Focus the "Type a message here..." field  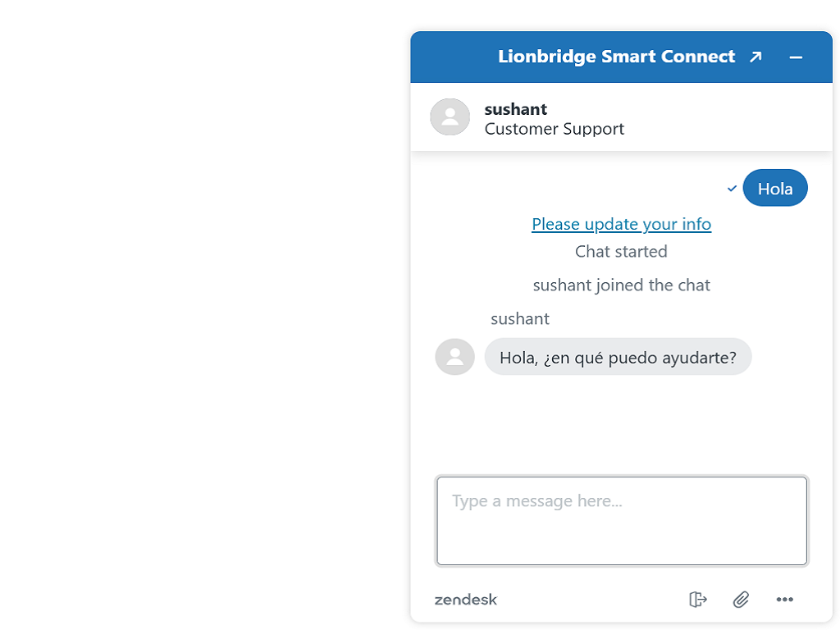(621, 521)
